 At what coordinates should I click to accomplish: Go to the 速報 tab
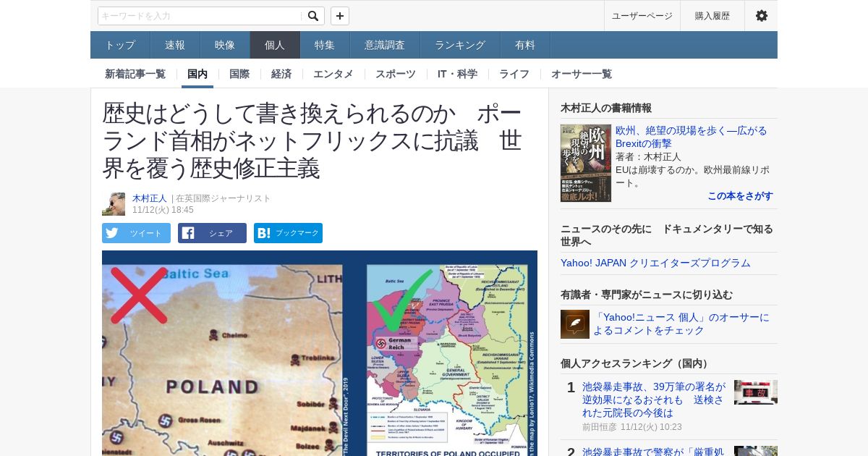tap(175, 45)
